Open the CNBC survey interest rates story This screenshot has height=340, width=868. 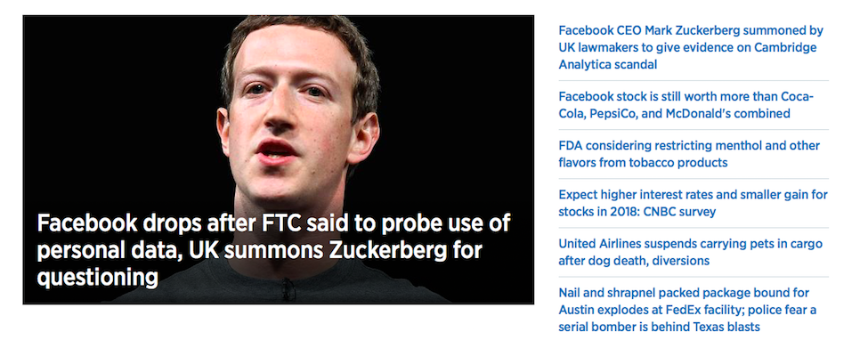click(x=694, y=203)
